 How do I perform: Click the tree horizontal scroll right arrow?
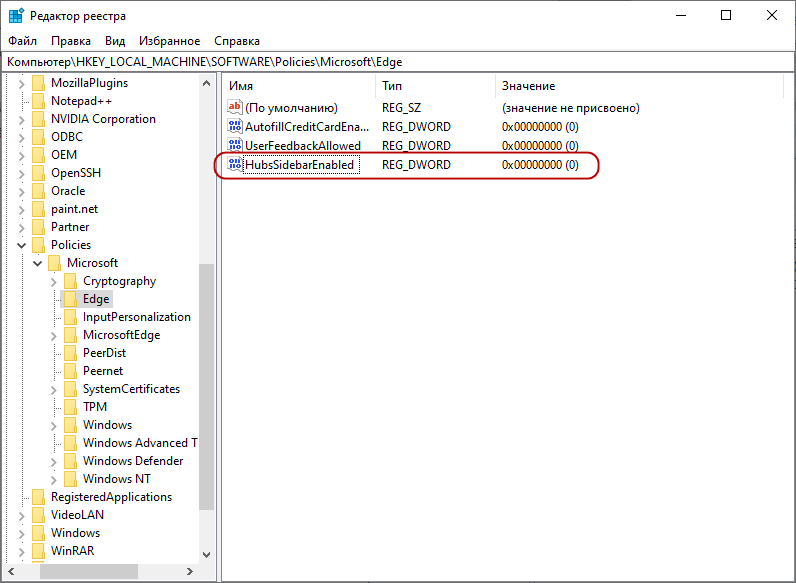[190, 571]
